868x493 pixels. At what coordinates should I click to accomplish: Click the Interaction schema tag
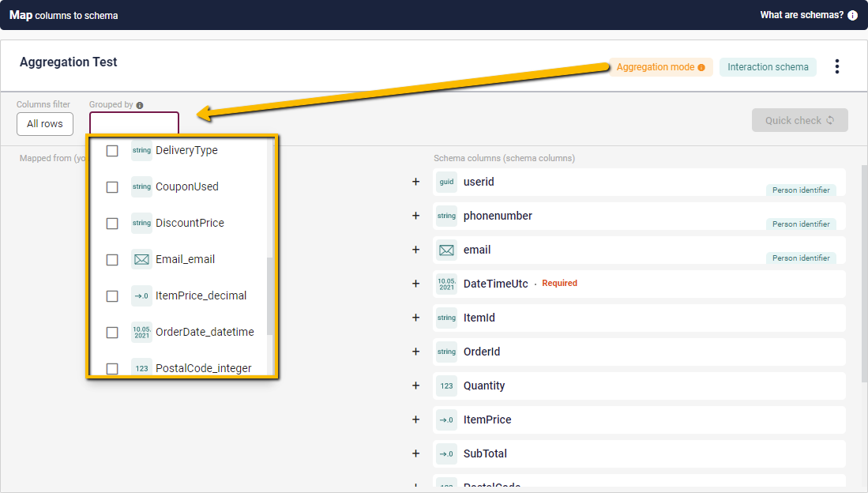[768, 67]
